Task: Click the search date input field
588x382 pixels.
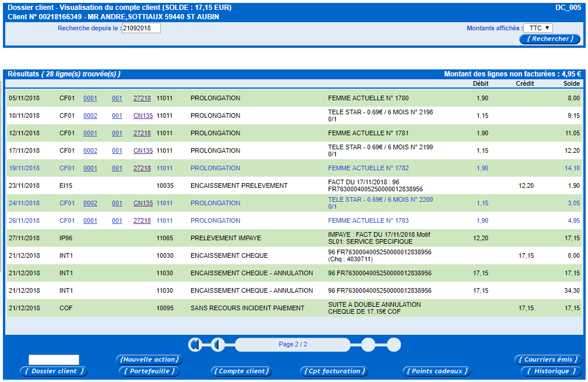Action: (x=141, y=28)
